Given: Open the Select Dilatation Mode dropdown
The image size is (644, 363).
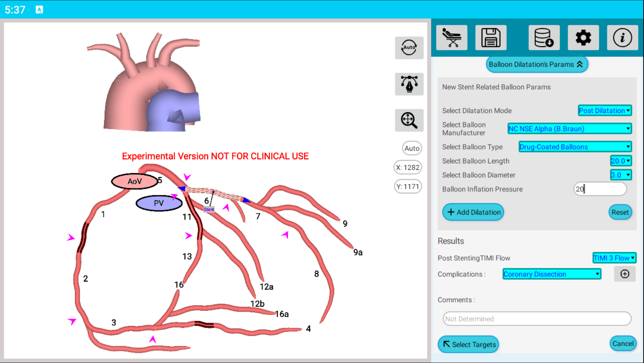Looking at the screenshot, I should click(604, 110).
